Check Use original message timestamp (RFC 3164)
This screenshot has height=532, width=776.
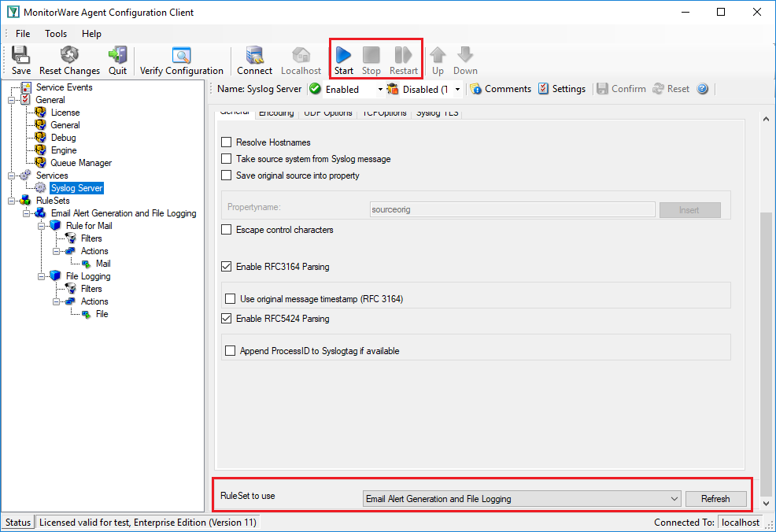click(x=230, y=299)
